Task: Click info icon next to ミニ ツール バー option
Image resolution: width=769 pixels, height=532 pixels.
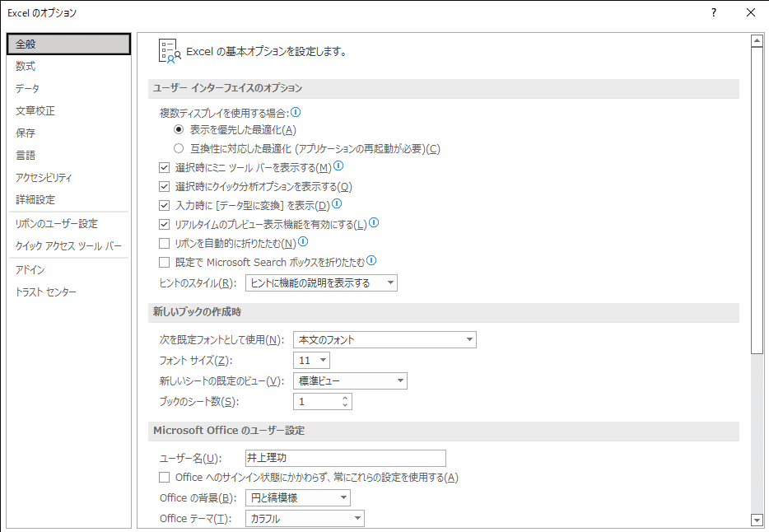Action: tap(338, 166)
